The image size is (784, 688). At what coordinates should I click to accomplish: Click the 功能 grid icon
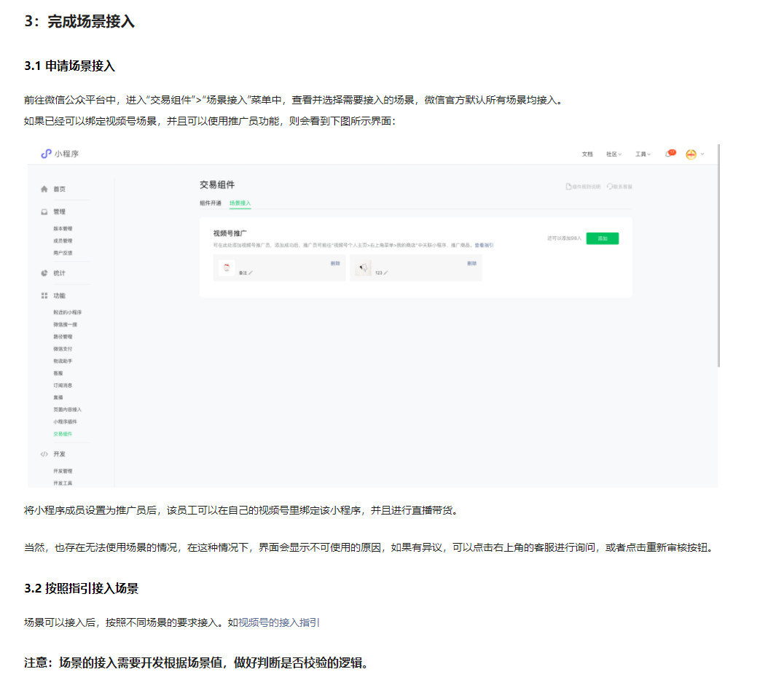point(44,295)
